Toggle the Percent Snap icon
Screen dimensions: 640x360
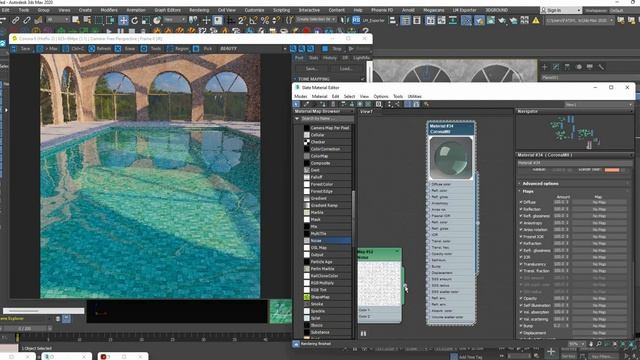(x=265, y=20)
